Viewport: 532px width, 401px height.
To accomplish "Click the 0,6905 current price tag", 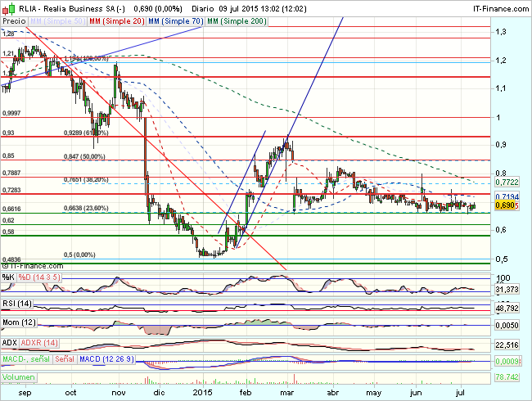I will tap(508, 210).
